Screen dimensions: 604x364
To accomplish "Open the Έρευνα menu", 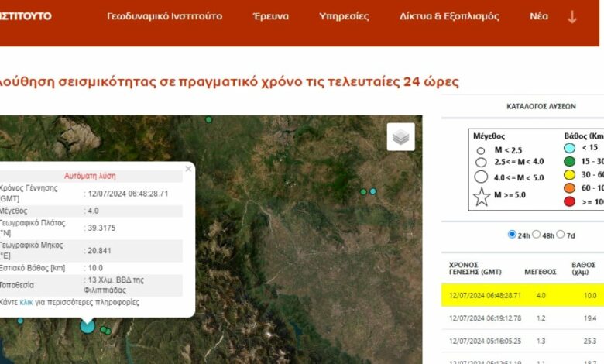I will pos(271,16).
